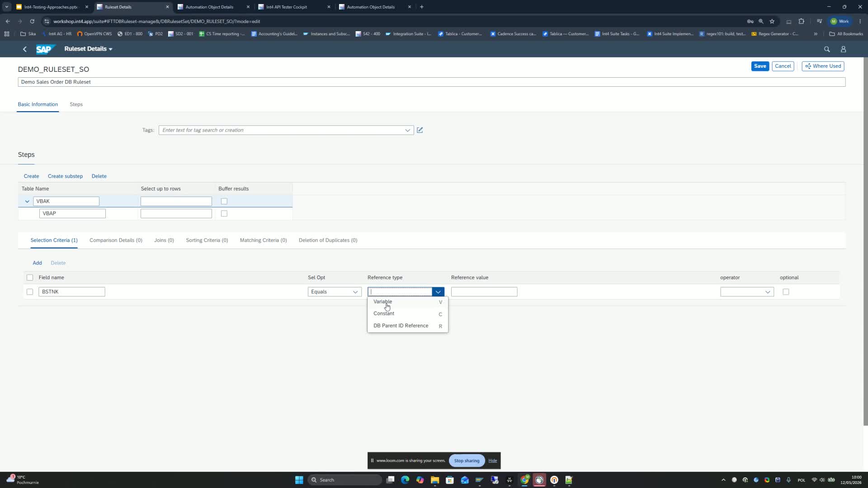Open the Deletion of Duplicates (0) tab
The height and width of the screenshot is (488, 868).
pyautogui.click(x=328, y=240)
